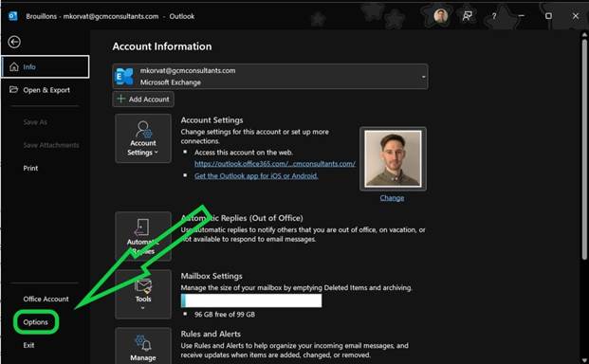
Task: Maximize the Outlook window
Action: [548, 16]
